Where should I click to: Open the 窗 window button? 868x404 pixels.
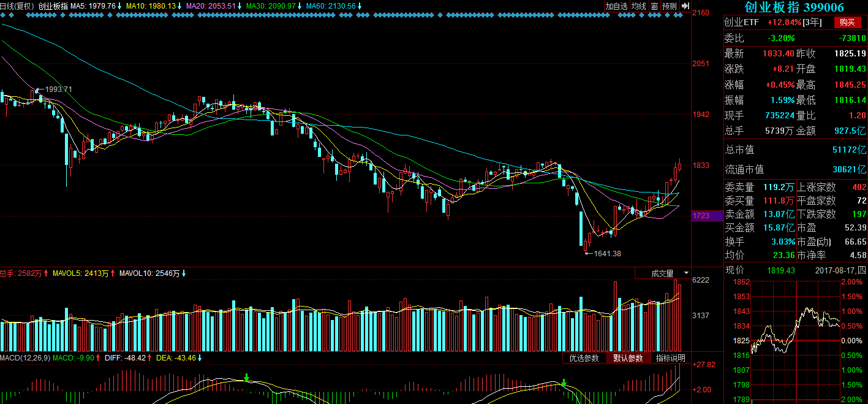(x=654, y=6)
